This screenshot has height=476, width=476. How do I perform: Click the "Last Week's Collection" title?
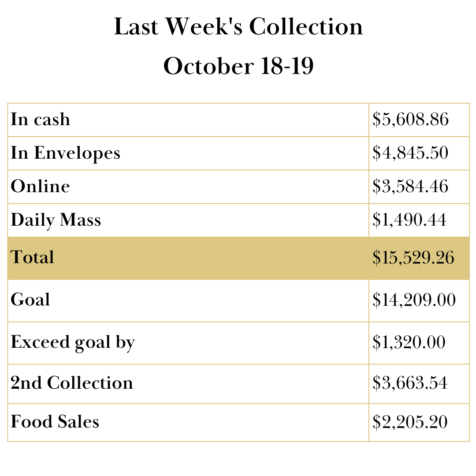point(238,27)
